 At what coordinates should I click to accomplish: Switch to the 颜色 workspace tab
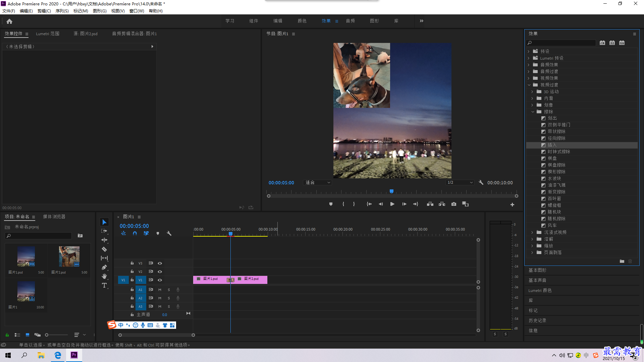[302, 21]
